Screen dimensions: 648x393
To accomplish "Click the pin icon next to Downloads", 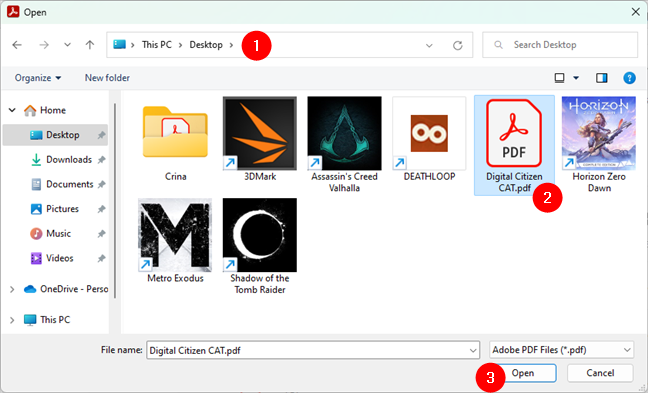I will click(x=101, y=160).
